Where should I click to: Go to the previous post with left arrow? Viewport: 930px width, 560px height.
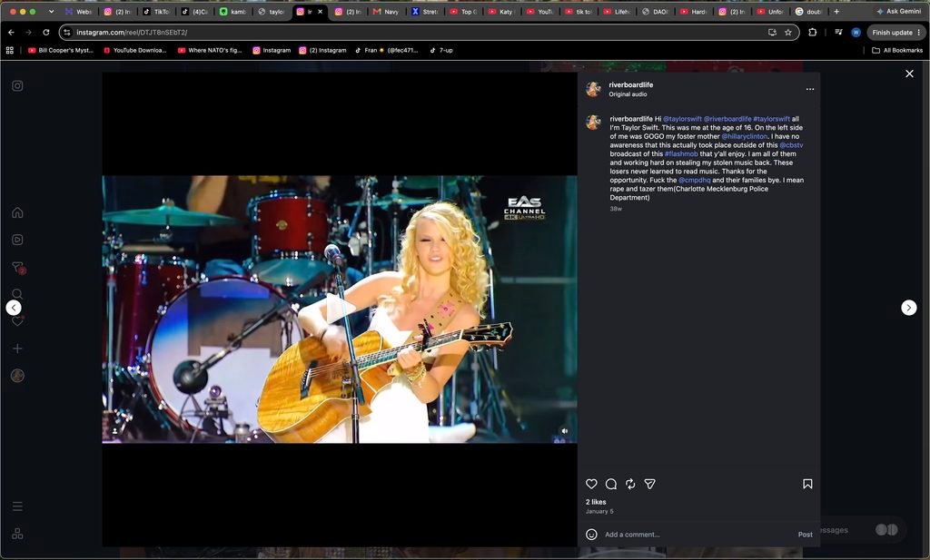point(14,308)
